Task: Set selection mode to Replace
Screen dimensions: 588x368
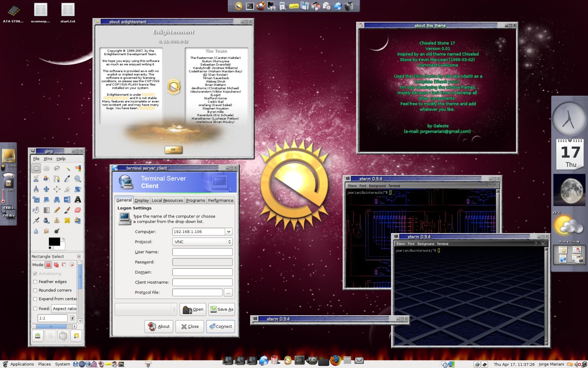Action: coord(49,265)
